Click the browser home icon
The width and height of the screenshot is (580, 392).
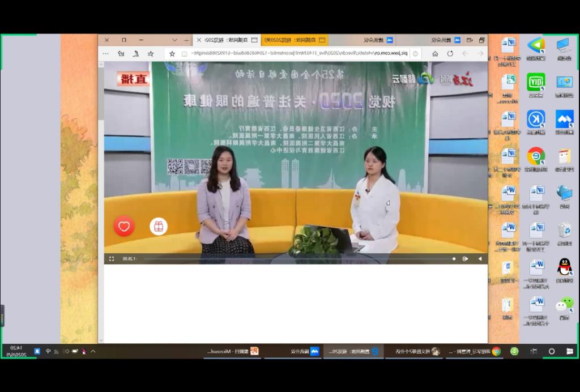click(435, 53)
